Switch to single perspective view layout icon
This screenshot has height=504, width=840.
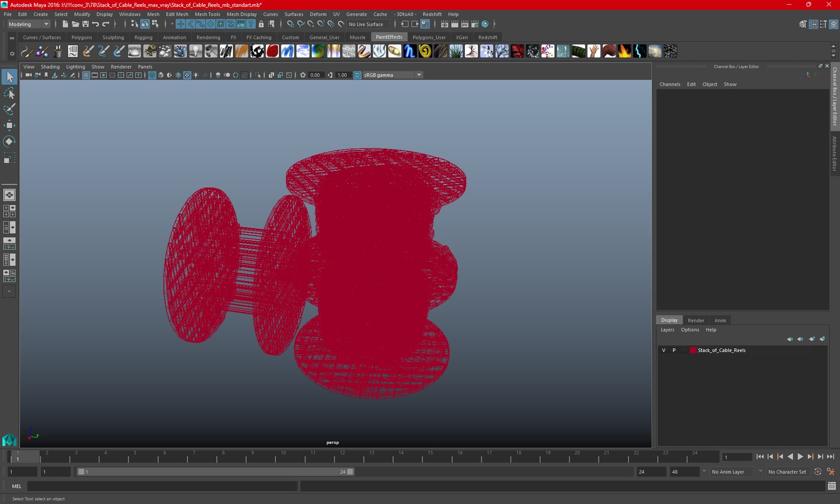click(x=9, y=195)
